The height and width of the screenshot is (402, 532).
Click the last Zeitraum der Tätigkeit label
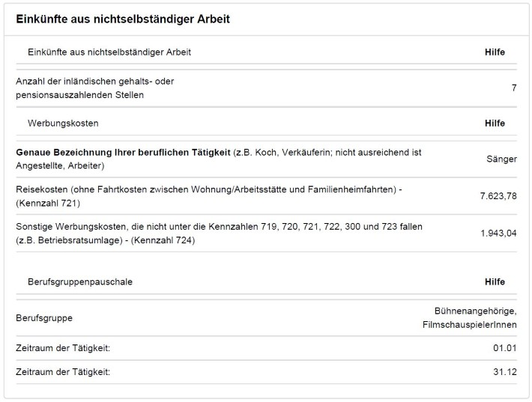point(63,372)
